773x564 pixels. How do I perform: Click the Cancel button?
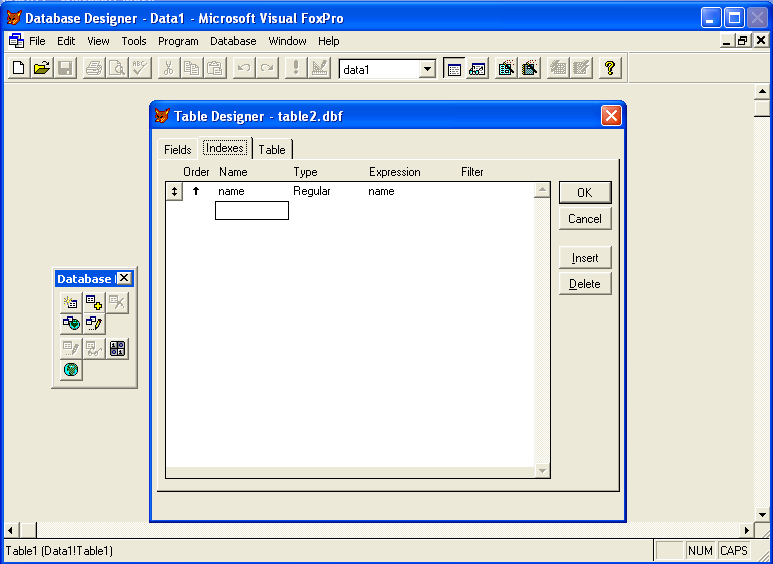pos(585,218)
